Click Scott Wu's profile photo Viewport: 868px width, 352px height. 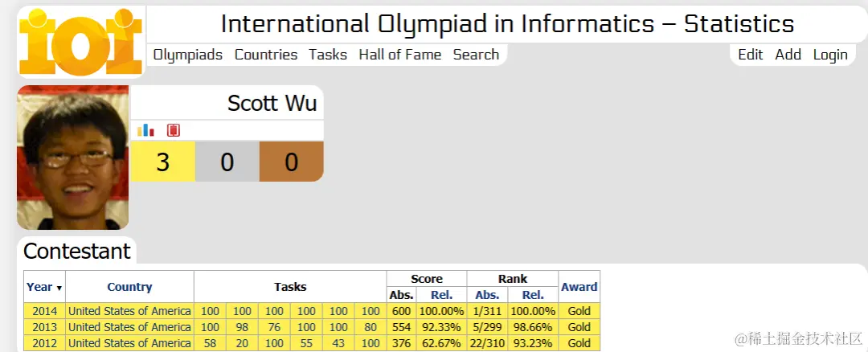tap(72, 158)
